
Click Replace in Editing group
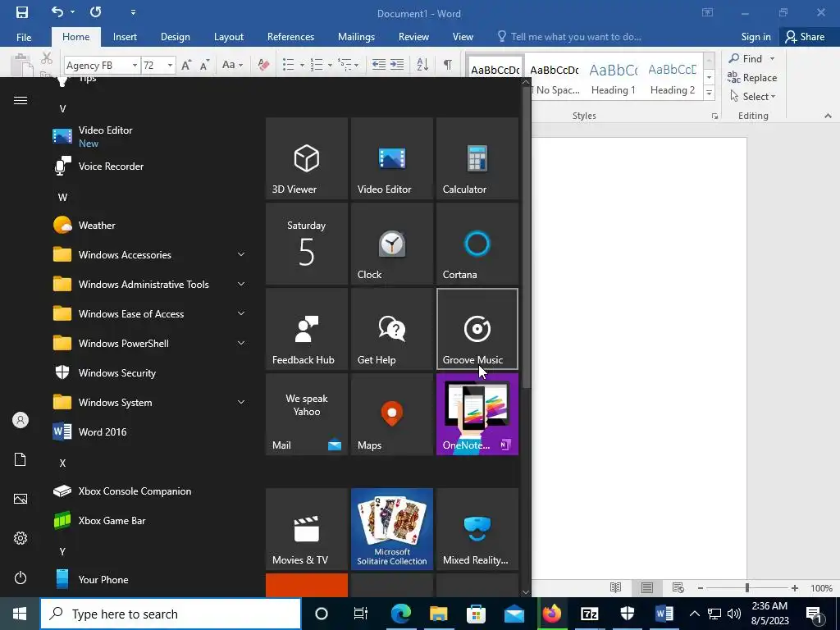point(752,78)
